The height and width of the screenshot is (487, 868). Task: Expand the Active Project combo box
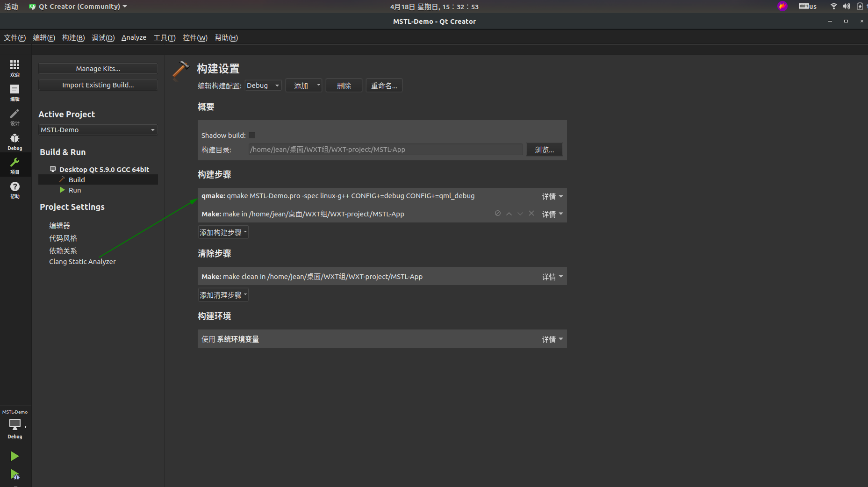[98, 129]
